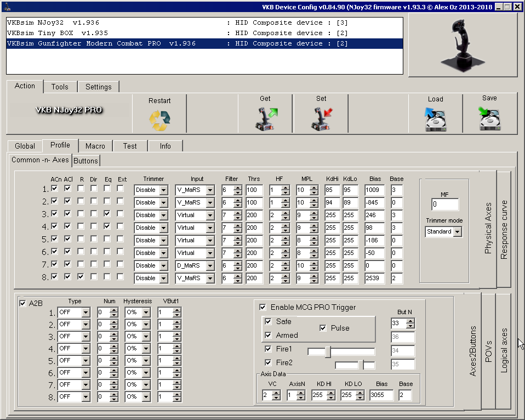Click the Restart recycle icon
This screenshot has height=420, width=525.
coord(159,120)
